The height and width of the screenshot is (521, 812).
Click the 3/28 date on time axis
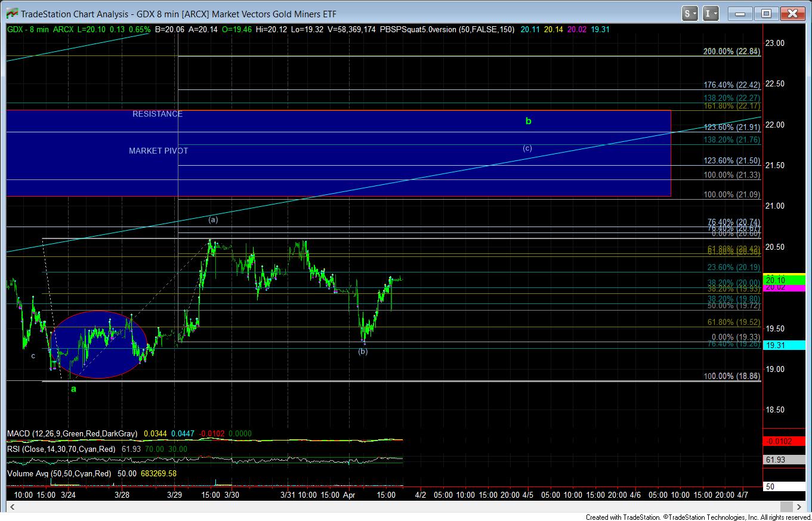point(122,495)
